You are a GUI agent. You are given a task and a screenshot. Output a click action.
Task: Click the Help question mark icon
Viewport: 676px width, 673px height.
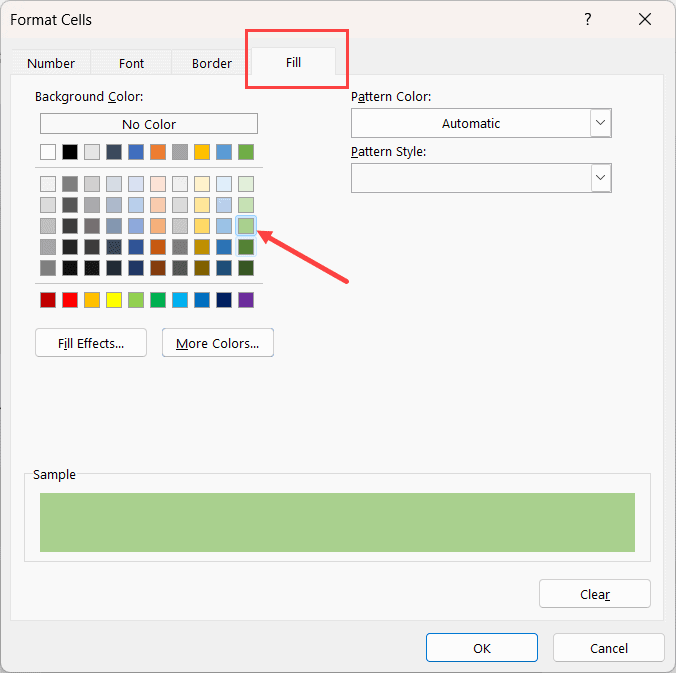click(x=587, y=20)
